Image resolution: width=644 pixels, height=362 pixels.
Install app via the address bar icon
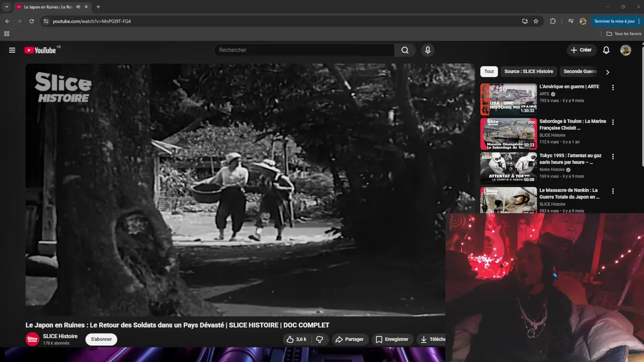click(x=525, y=21)
